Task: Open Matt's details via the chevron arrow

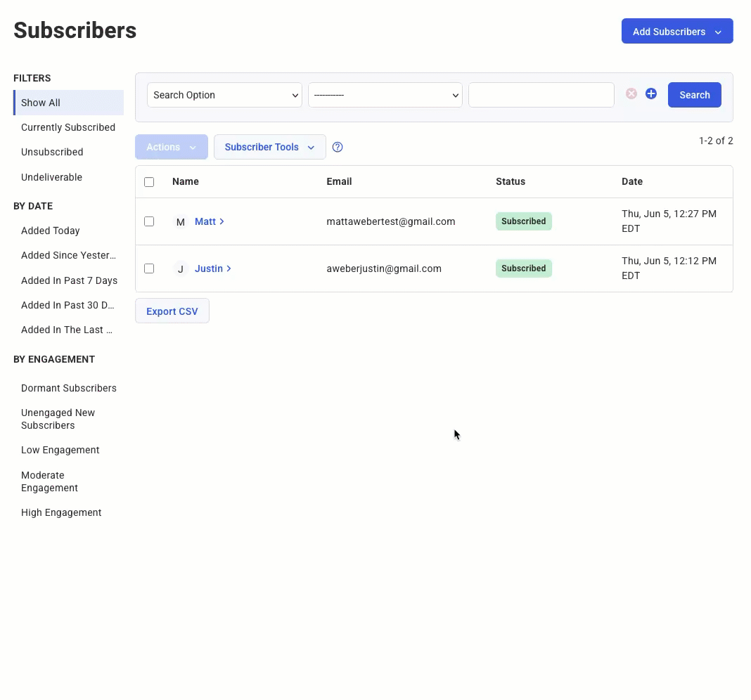Action: click(x=222, y=221)
